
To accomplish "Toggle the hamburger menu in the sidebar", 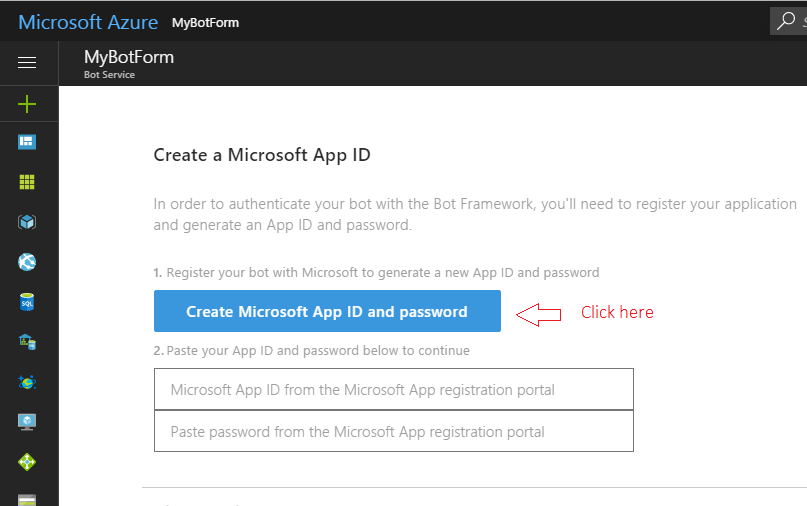I will coord(27,63).
